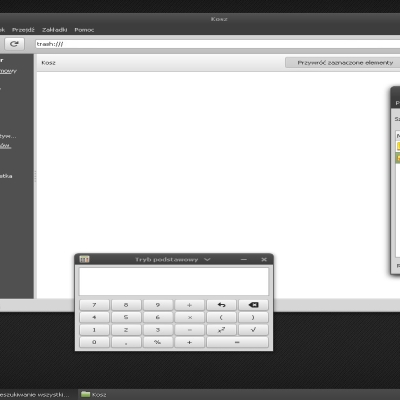Click digit 4 on calculator
This screenshot has width=400, height=400.
pos(94,317)
